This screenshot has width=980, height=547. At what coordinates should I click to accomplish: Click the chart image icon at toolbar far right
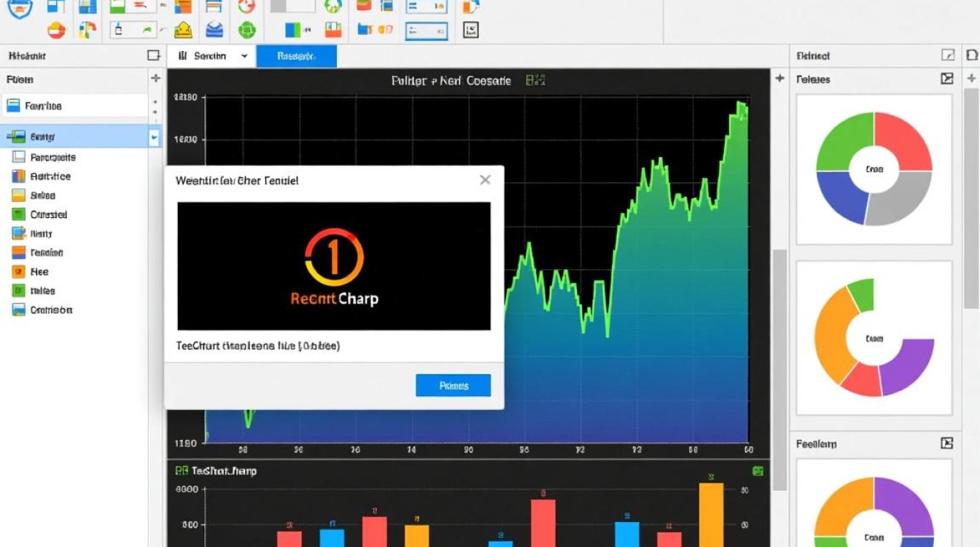coord(471,30)
